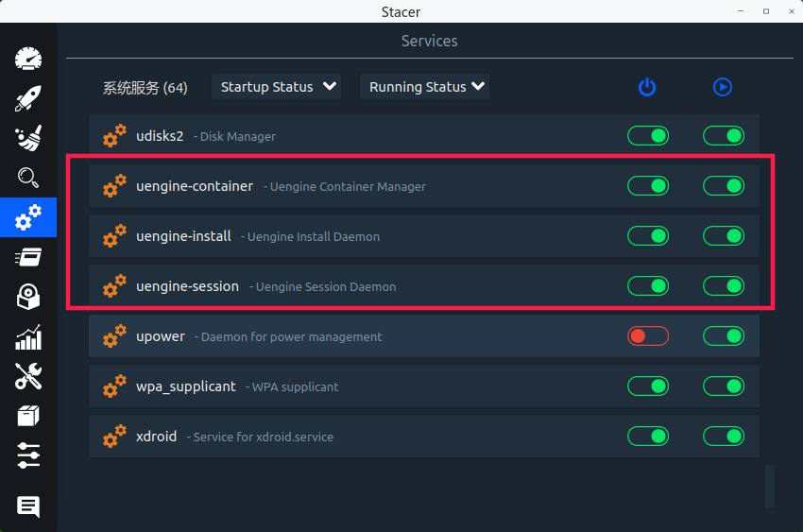Open the Processes sidebar icon
The image size is (803, 532).
coord(28,257)
